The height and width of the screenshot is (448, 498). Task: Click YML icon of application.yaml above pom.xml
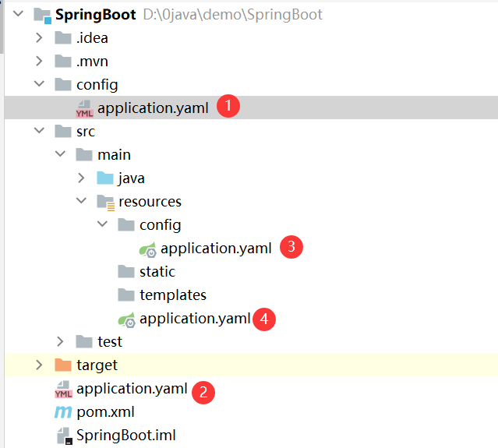point(64,390)
